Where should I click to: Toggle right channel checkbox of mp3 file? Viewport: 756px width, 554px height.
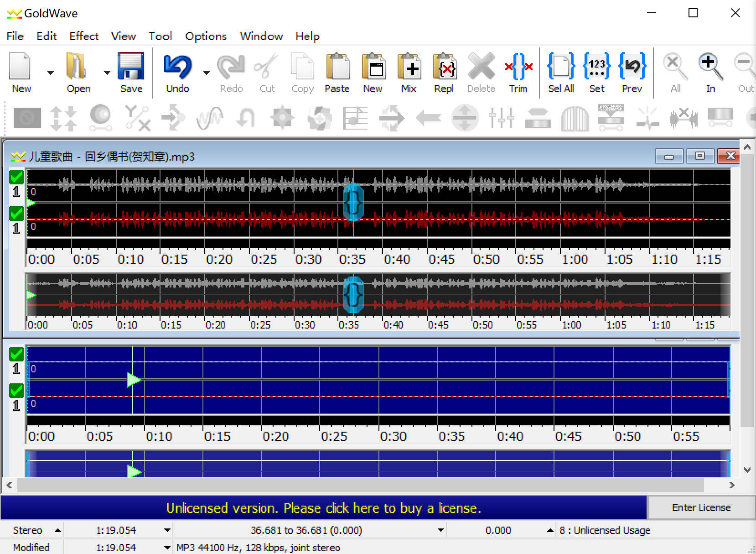pyautogui.click(x=16, y=213)
